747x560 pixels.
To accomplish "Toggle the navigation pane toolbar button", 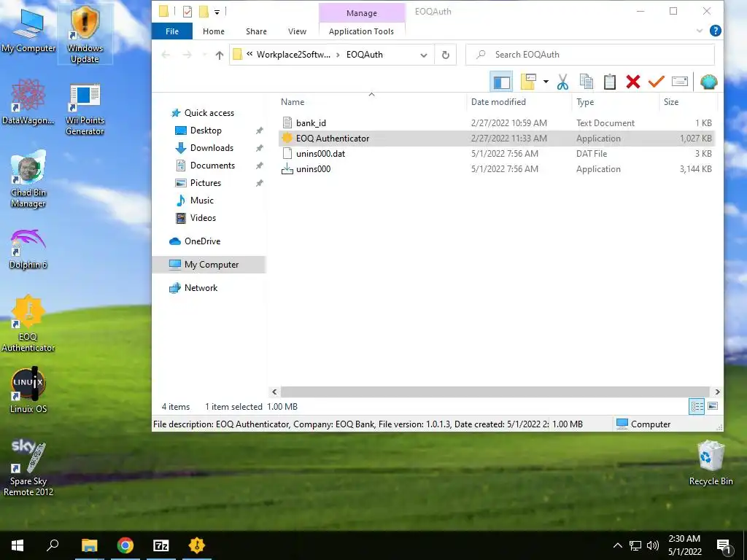I will [x=500, y=82].
